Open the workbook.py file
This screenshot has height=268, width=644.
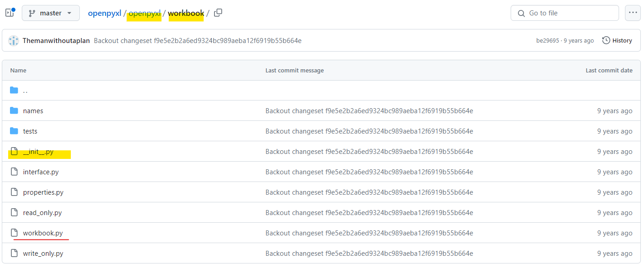coord(43,233)
